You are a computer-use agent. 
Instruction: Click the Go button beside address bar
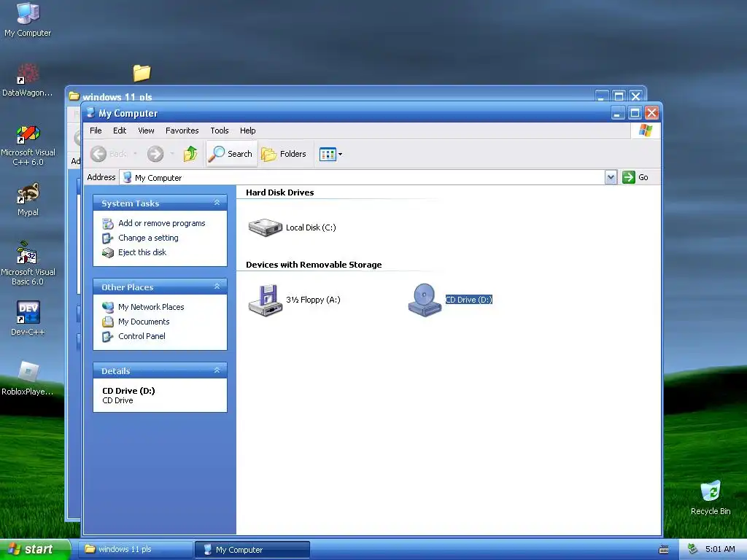point(635,177)
